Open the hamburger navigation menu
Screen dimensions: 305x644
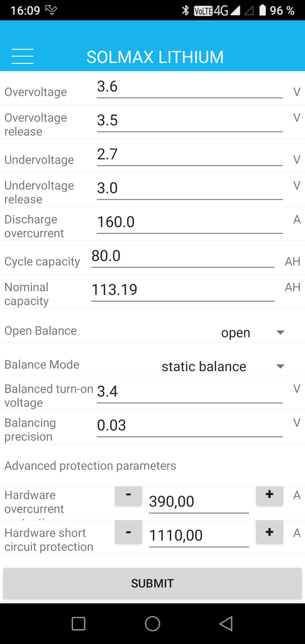23,56
